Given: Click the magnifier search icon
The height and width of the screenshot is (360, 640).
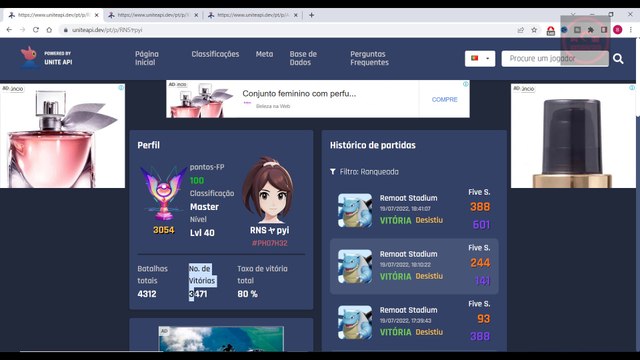Looking at the screenshot, I should click(618, 59).
